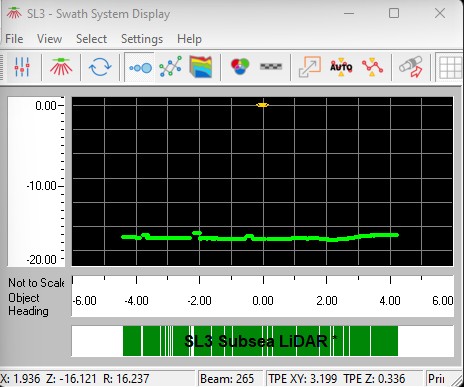Open the sliders settings icon in toolbar

tap(22, 67)
